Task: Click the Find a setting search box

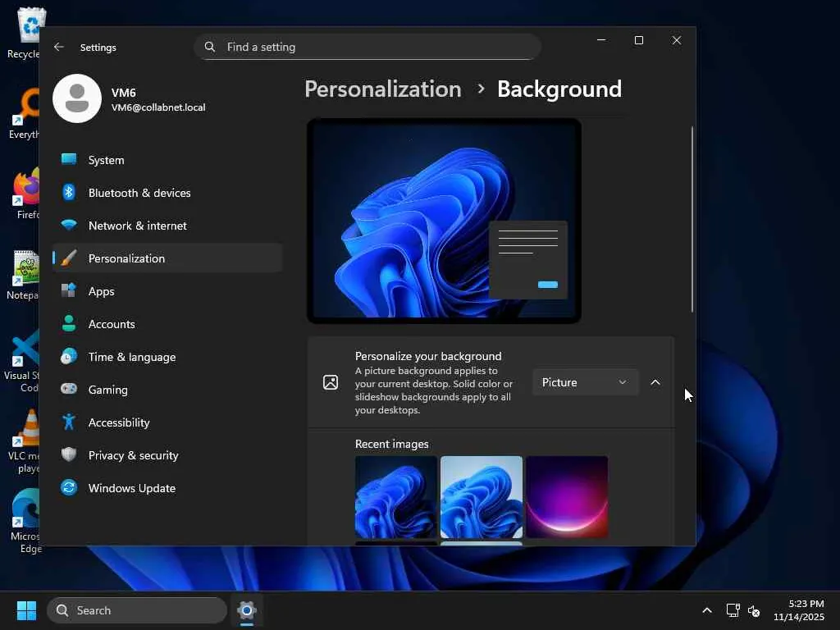Action: pos(367,47)
